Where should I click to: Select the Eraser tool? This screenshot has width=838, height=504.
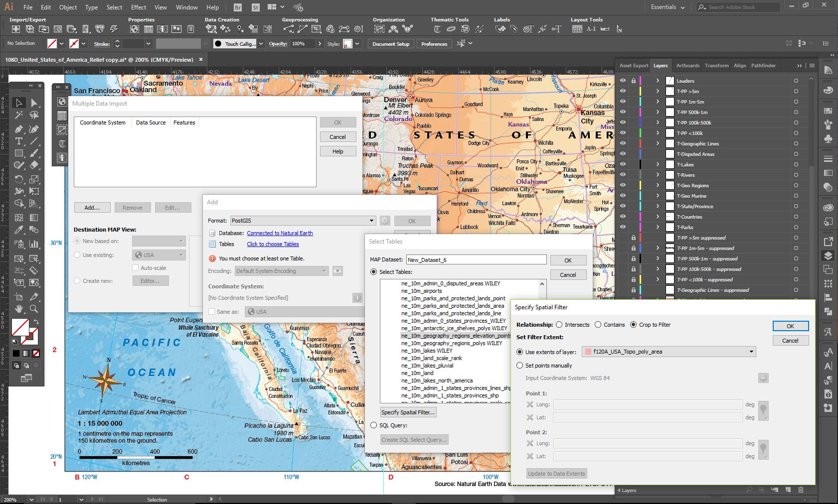[x=34, y=165]
